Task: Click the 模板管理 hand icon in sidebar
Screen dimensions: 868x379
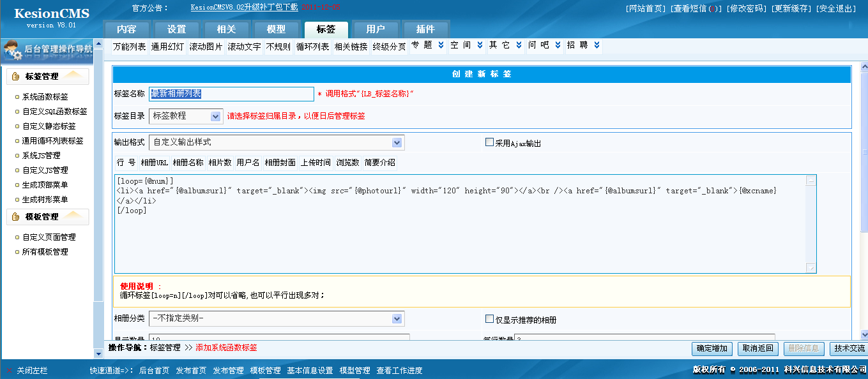Action: (15, 217)
